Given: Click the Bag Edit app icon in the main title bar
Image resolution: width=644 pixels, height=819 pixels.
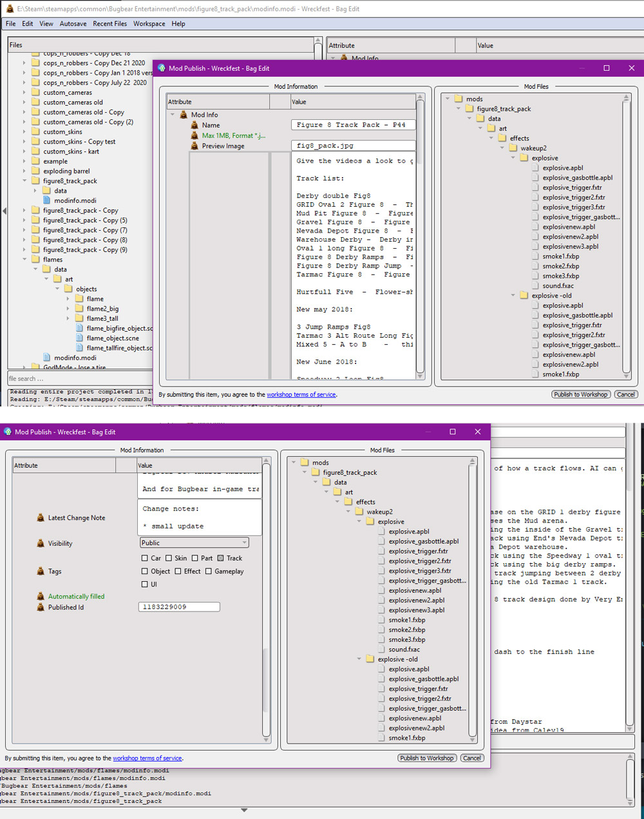Looking at the screenshot, I should pos(9,9).
